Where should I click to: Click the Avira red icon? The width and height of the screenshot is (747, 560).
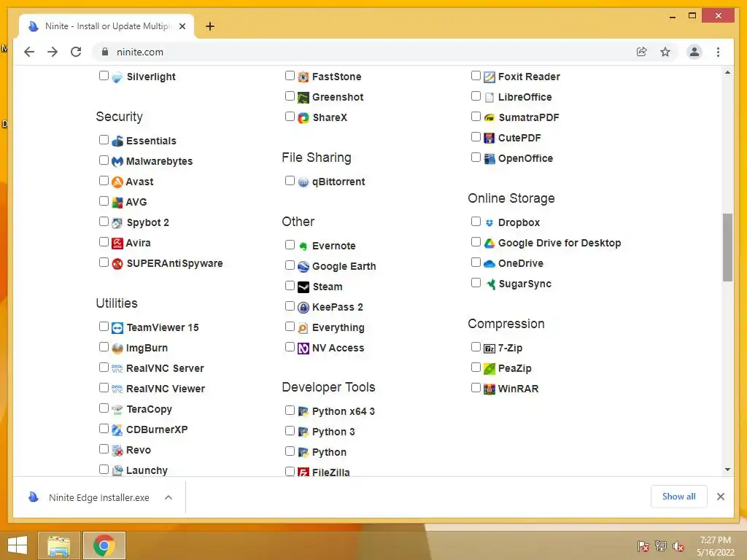pyautogui.click(x=117, y=244)
